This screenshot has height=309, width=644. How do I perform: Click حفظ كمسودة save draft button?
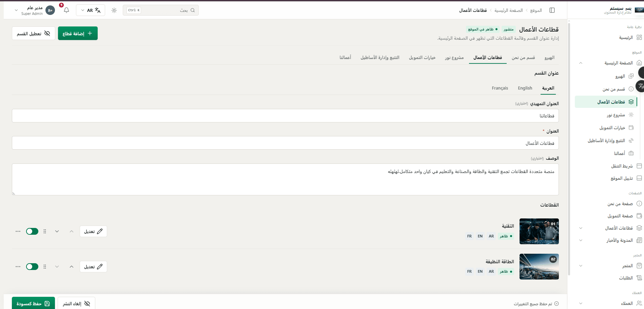coord(33,304)
